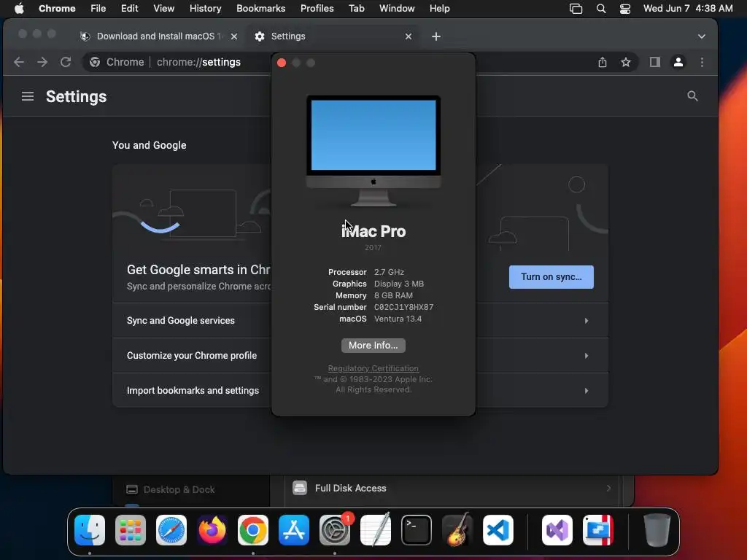Expand arrow on Sync and Google services row

click(587, 321)
